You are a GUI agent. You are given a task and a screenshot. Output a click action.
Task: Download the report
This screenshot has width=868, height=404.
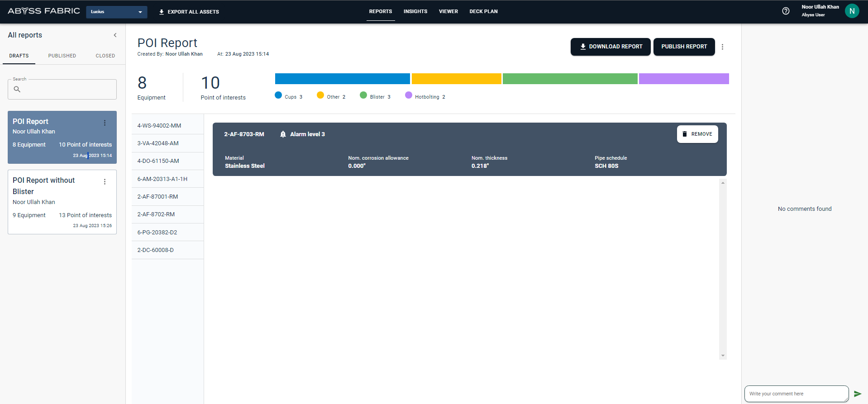610,47
